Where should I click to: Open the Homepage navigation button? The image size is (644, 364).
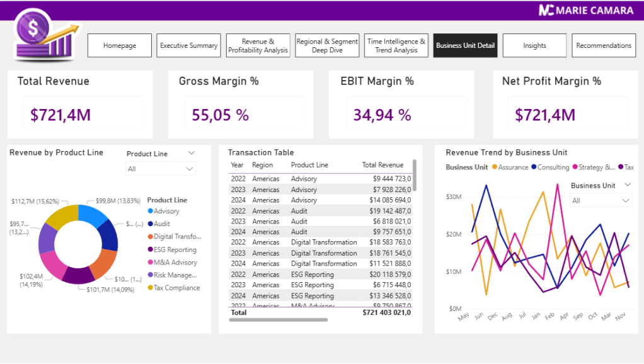pyautogui.click(x=120, y=46)
